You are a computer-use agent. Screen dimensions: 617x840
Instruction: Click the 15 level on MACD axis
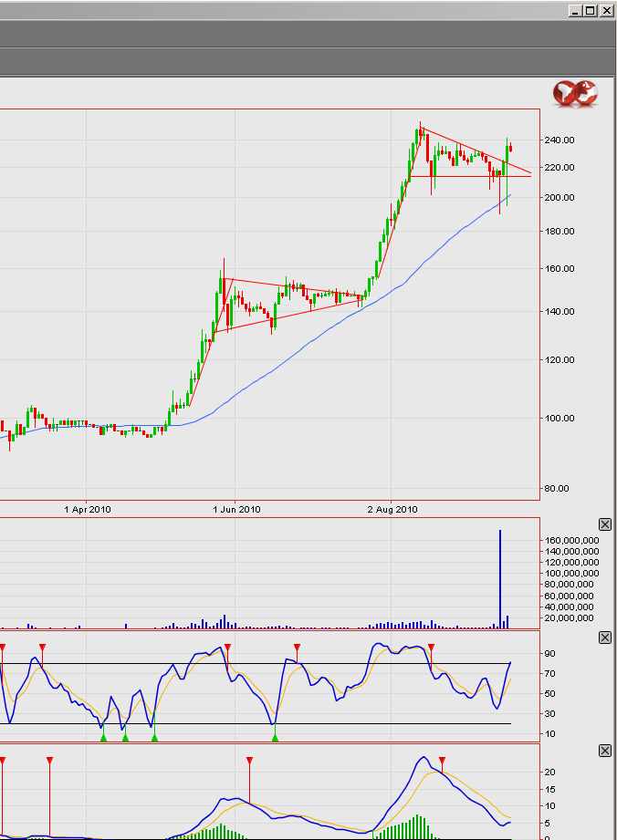point(550,790)
